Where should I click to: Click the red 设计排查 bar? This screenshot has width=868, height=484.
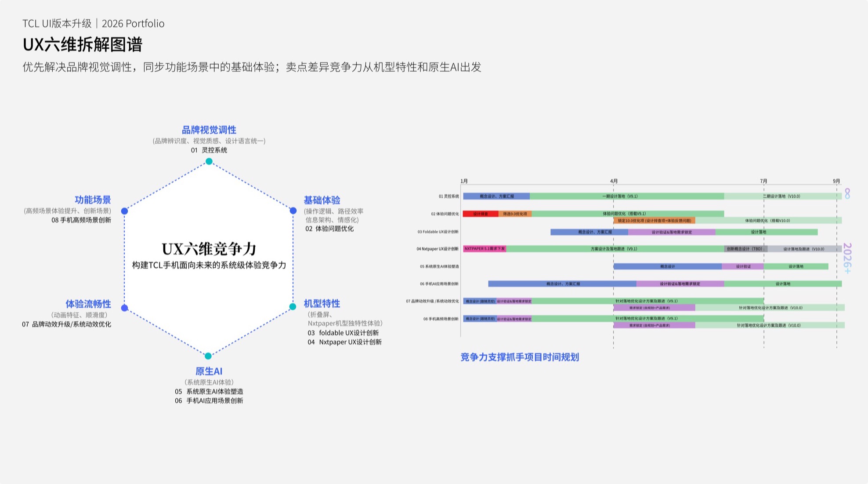point(481,214)
